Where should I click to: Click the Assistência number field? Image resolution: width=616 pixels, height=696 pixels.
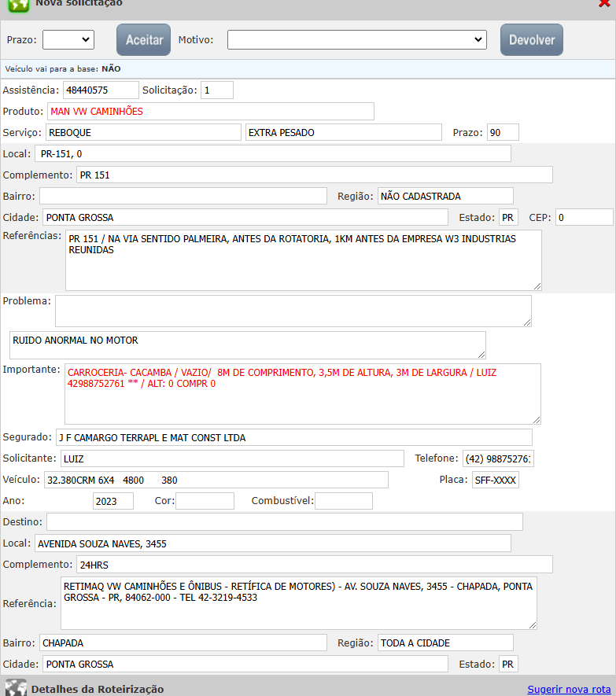pos(101,90)
